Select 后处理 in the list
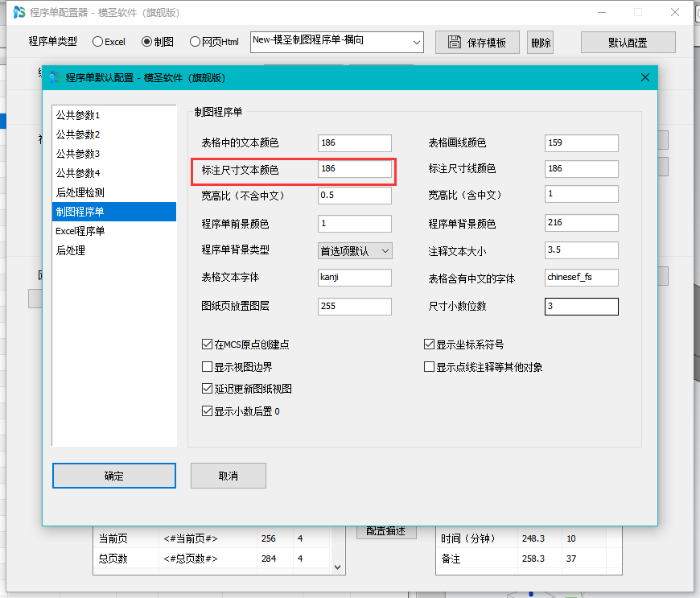Image resolution: width=700 pixels, height=598 pixels. [113, 250]
